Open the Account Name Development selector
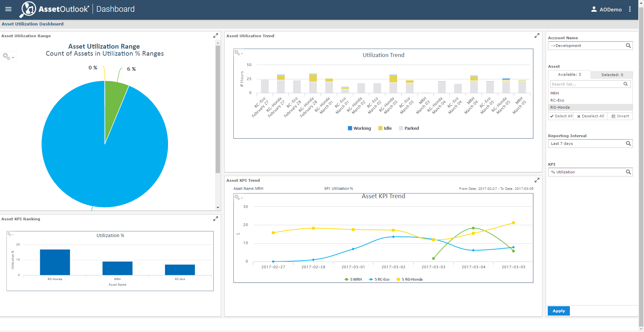Image resolution: width=644 pixels, height=332 pixels. pyautogui.click(x=590, y=46)
